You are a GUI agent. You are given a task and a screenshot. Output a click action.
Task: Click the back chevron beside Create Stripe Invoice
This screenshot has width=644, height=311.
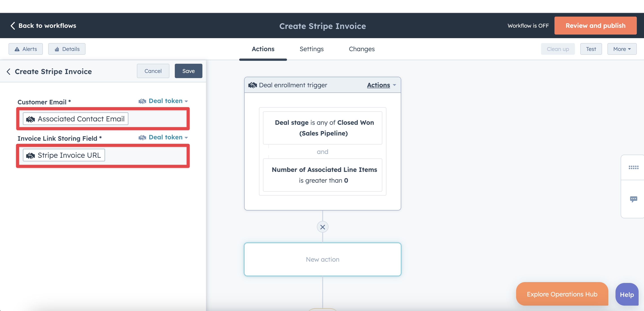(x=8, y=72)
